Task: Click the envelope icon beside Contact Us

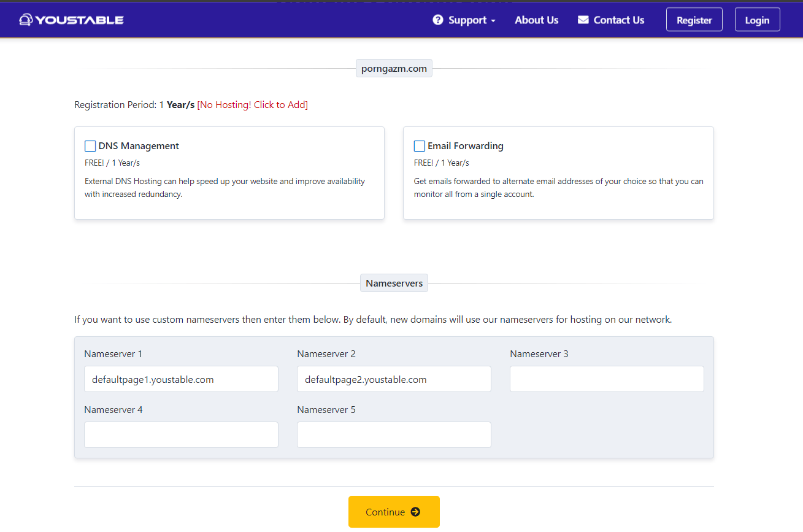Action: 583,20
